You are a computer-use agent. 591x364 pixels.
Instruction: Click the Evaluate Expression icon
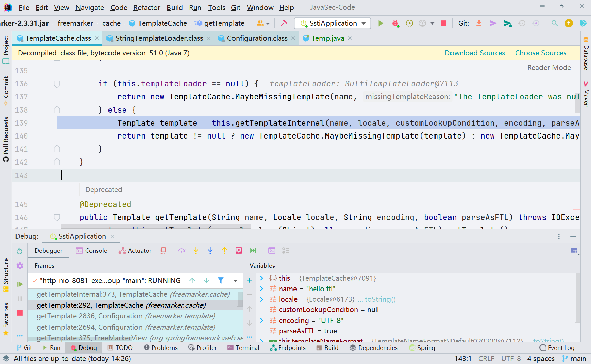pyautogui.click(x=272, y=250)
